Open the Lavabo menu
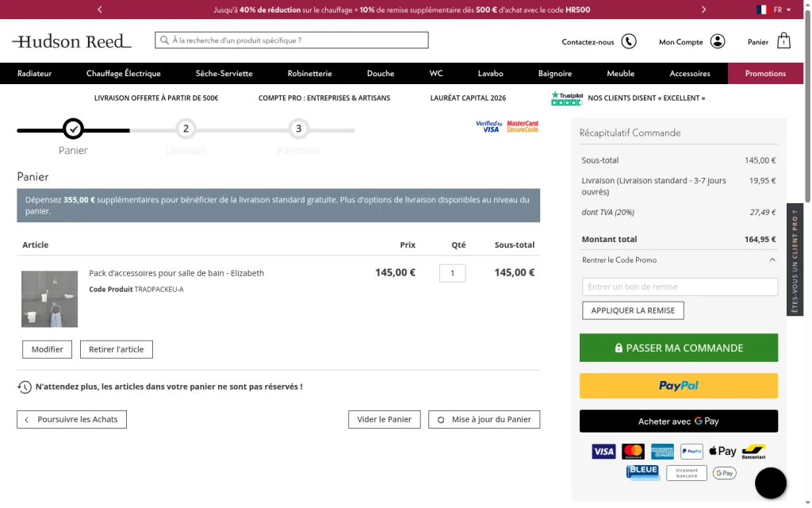Image resolution: width=812 pixels, height=508 pixels. (490, 74)
